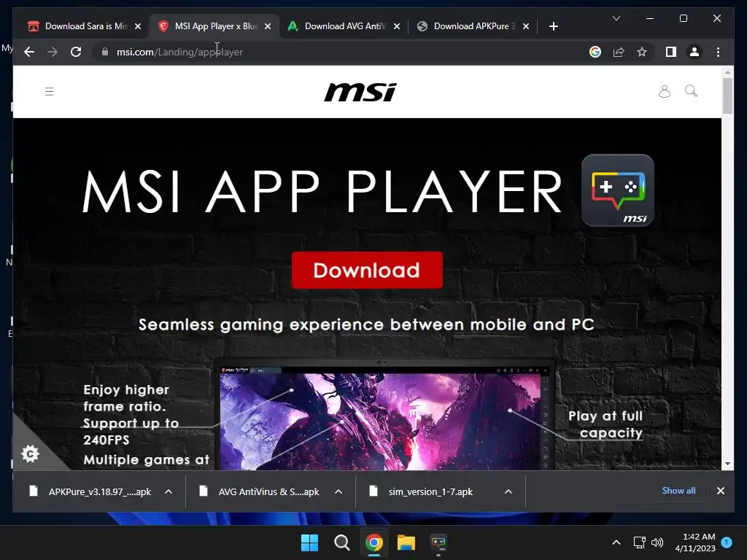Click the page vertical scrollbar thumb
This screenshot has height=560, width=747.
(x=727, y=96)
